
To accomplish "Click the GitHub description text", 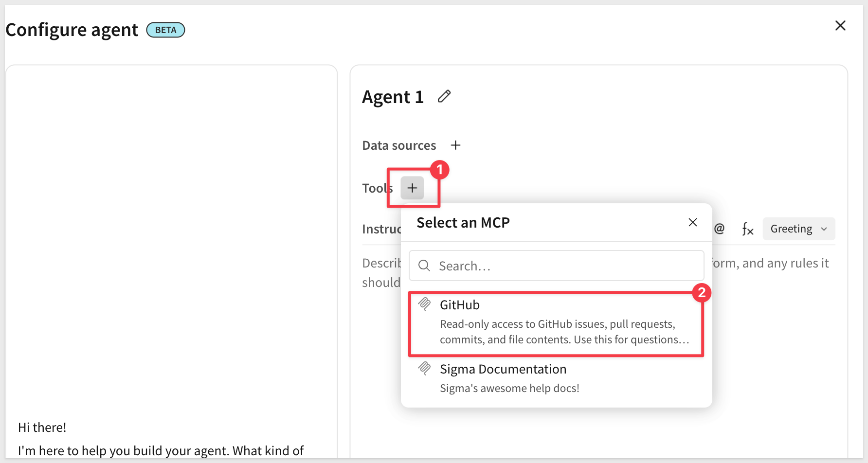I will pyautogui.click(x=564, y=332).
